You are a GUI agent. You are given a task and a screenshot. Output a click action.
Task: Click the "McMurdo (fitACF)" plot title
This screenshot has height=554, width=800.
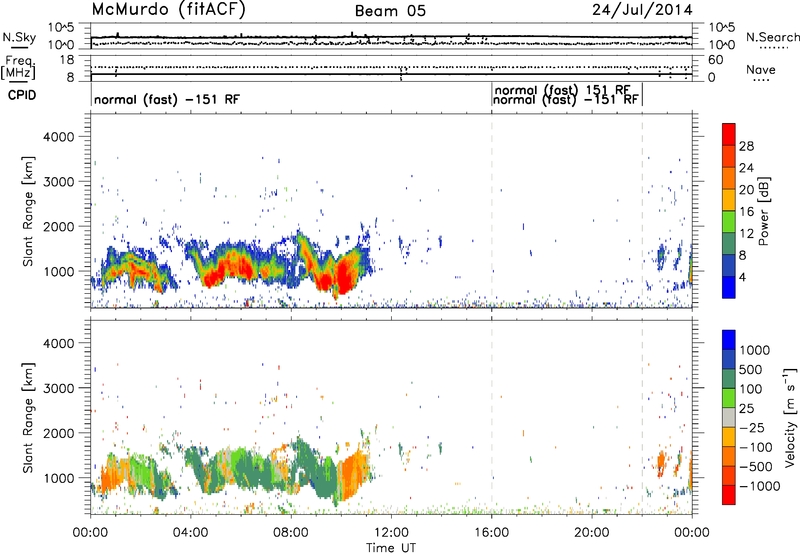pos(168,10)
